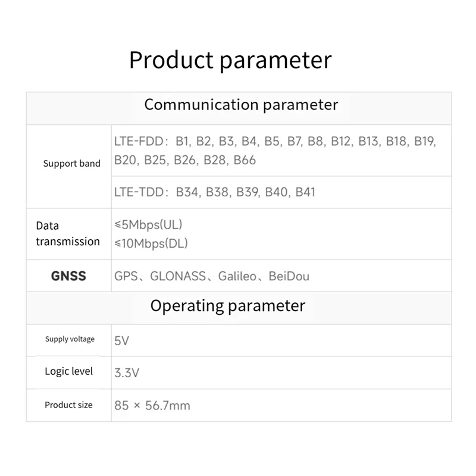476x476 pixels.
Task: Click the "Data transmission" row label
Action: 67,234
